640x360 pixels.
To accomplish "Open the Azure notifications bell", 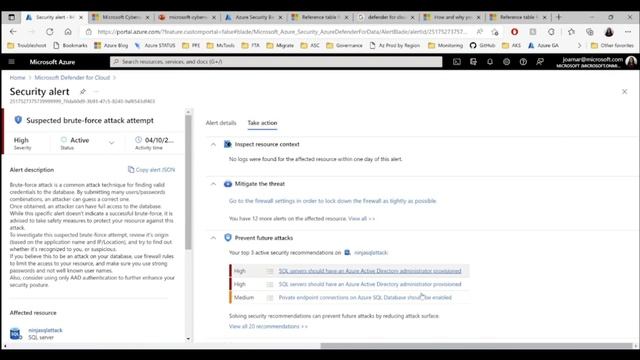I will 490,62.
